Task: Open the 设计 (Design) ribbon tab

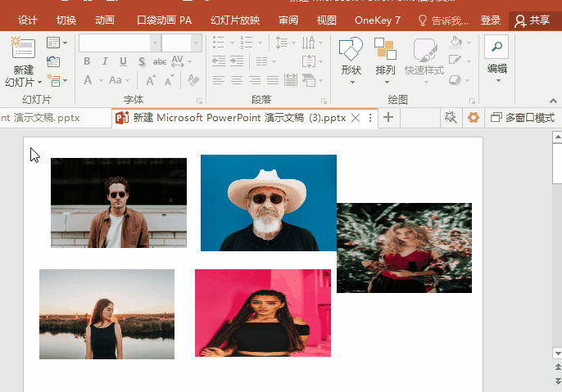Action: [28, 20]
